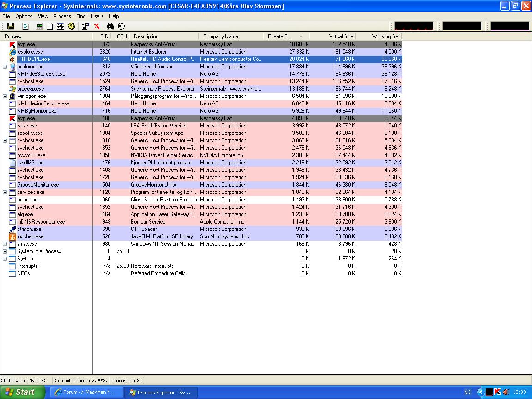Viewport: 532px width, 399px height.
Task: Show hidden tray icons with the arrow
Action: pos(480,392)
